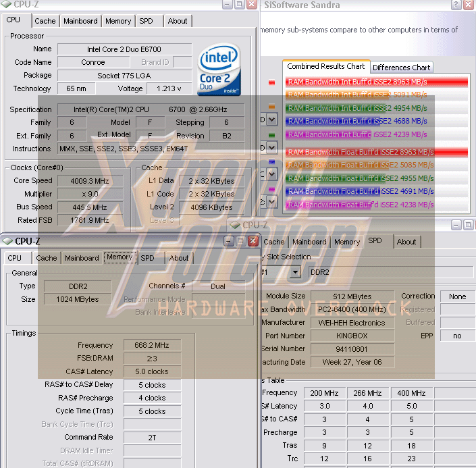This screenshot has height=468, width=476.
Task: Open the Cache tab in the top CPU-Z window
Action: (x=45, y=21)
